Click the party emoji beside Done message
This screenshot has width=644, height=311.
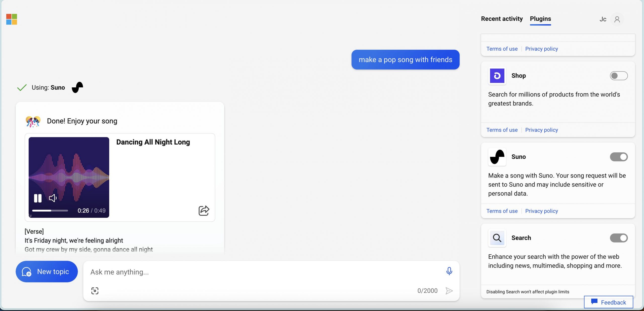coord(33,121)
